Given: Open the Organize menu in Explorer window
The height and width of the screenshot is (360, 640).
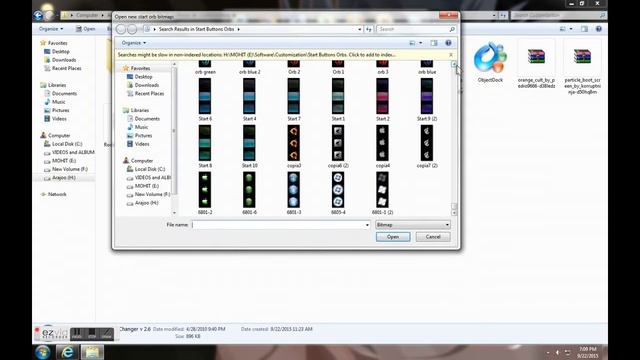Looking at the screenshot, I should 51,29.
